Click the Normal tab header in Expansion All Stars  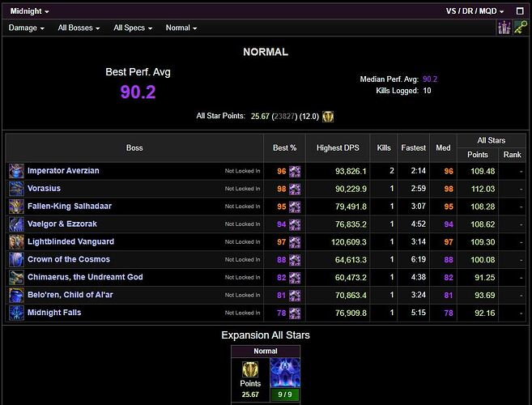[266, 352]
